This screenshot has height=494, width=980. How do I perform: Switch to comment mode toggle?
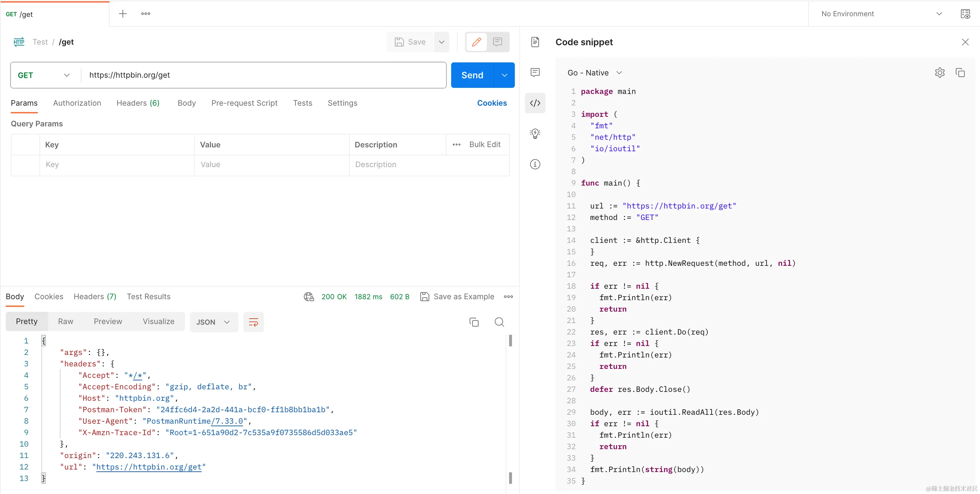pos(497,42)
